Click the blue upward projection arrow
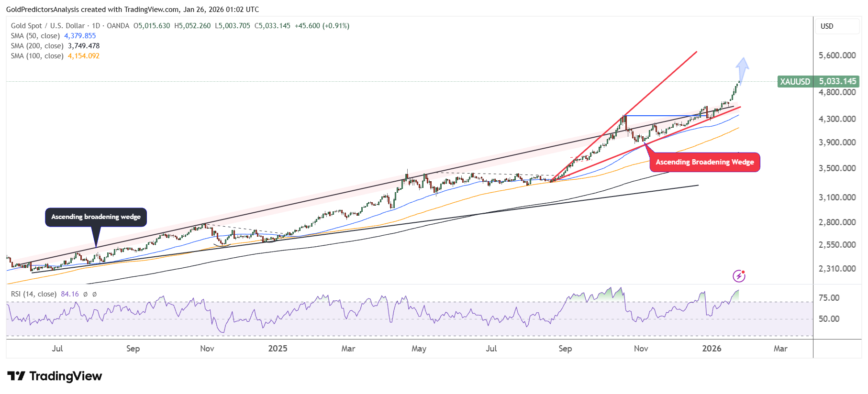868x394 pixels. [x=742, y=70]
